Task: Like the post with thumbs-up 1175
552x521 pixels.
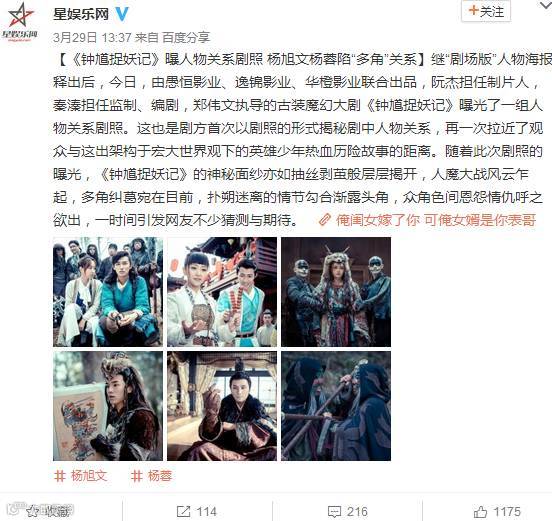Action: click(497, 511)
